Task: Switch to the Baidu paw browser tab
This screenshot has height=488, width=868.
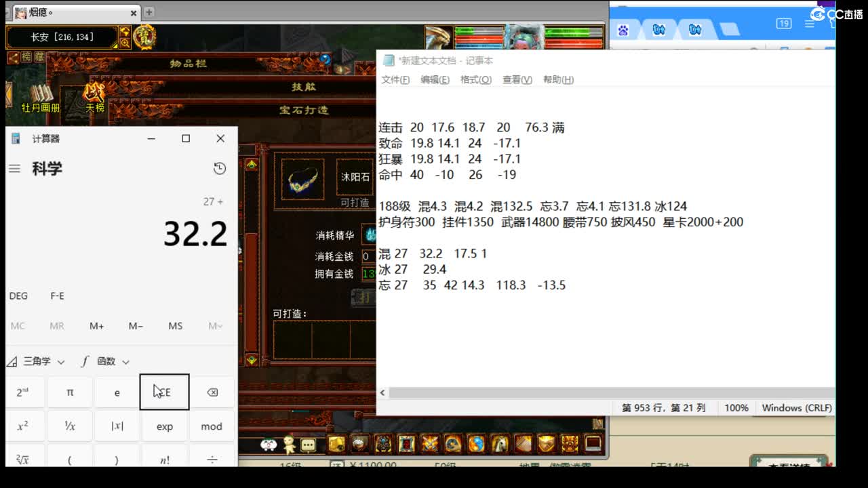Action: 623,30
